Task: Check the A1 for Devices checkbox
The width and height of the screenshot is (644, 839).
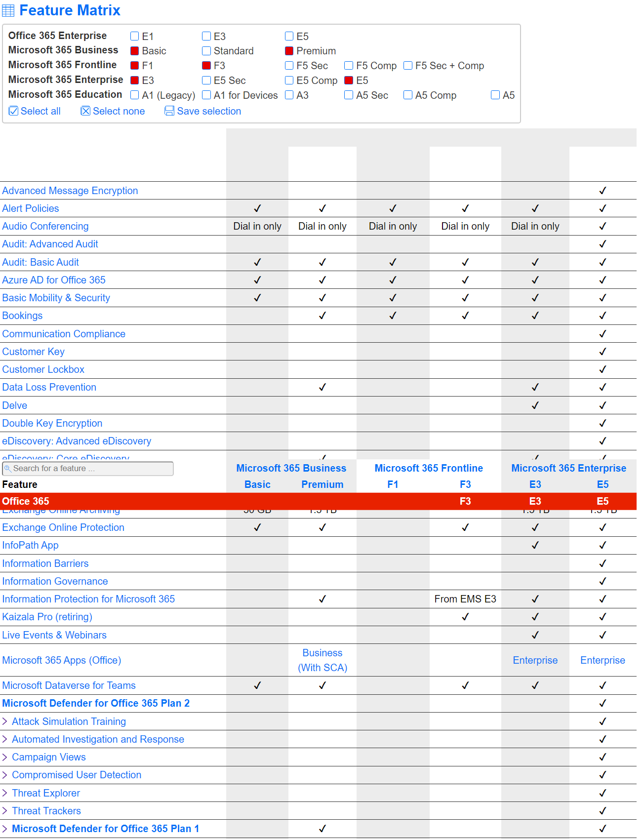Action: 206,95
